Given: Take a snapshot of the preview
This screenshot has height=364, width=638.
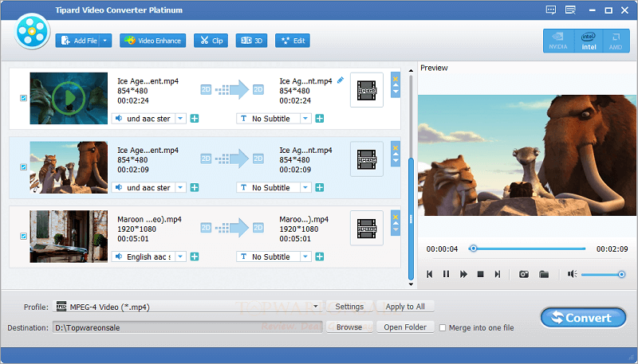Looking at the screenshot, I should pos(524,274).
